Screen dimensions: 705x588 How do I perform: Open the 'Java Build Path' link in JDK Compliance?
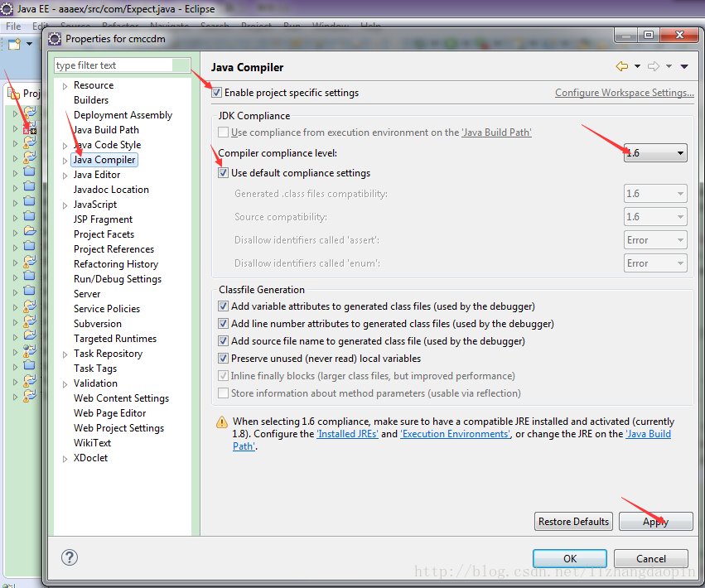496,133
